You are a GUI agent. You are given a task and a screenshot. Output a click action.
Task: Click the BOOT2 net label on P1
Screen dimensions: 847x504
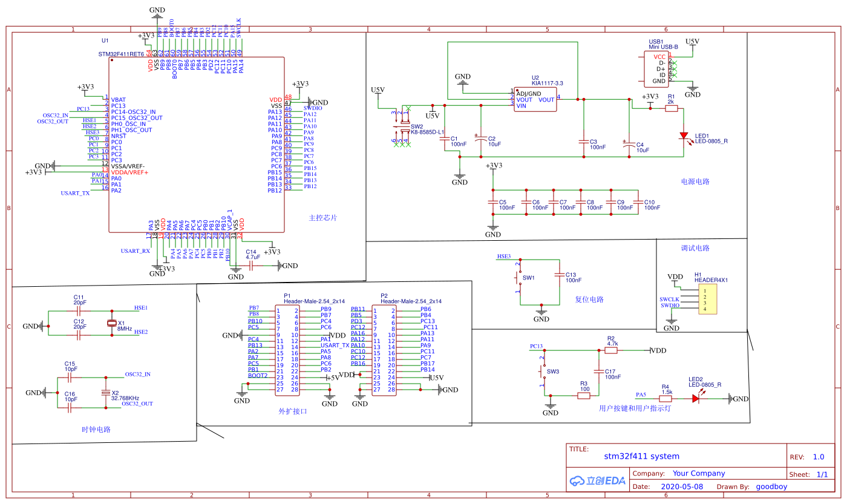click(258, 376)
